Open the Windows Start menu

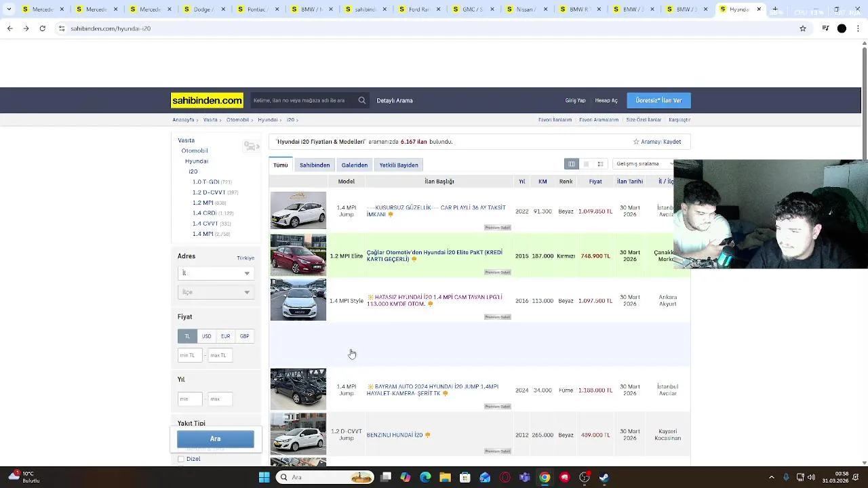point(264,477)
